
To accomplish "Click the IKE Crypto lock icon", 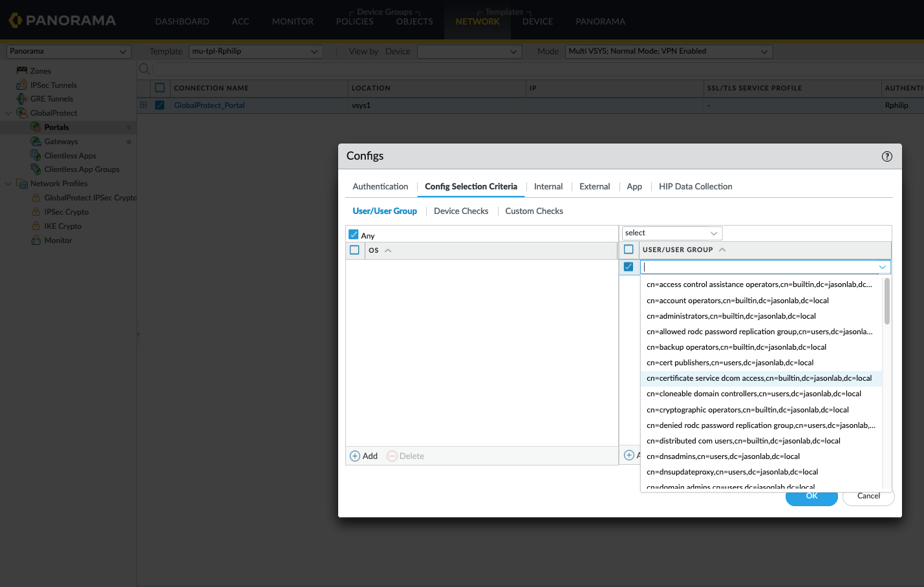I will coord(36,226).
